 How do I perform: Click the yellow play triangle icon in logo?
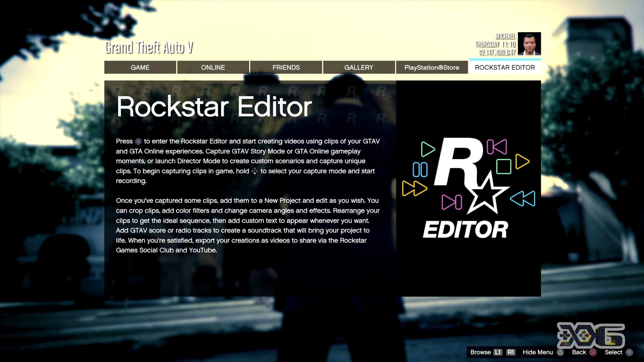tap(522, 161)
